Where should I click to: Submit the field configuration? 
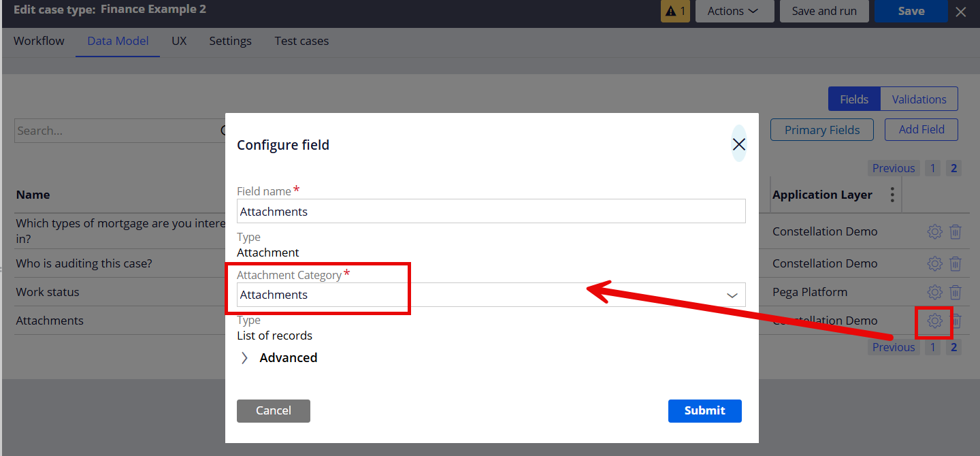click(704, 410)
